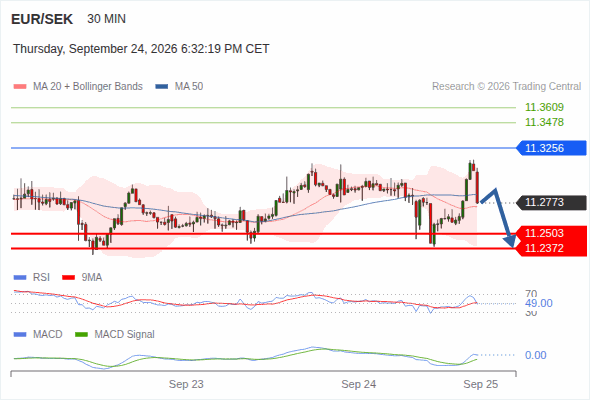Image resolution: width=590 pixels, height=400 pixels.
Task: Click the RSI legend label
Action: [41, 278]
